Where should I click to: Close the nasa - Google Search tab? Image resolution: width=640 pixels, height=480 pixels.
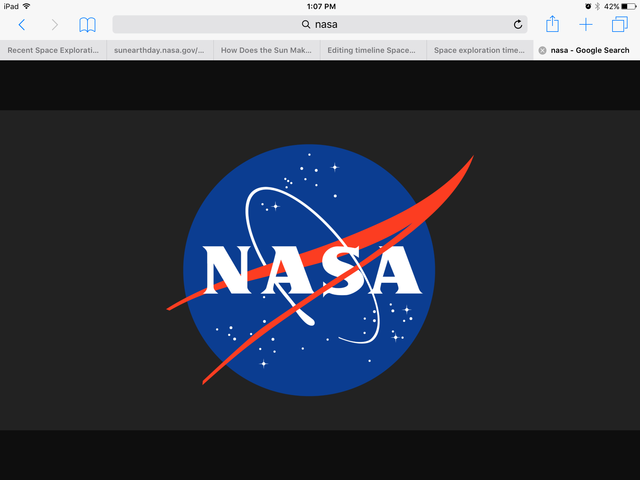tap(542, 50)
